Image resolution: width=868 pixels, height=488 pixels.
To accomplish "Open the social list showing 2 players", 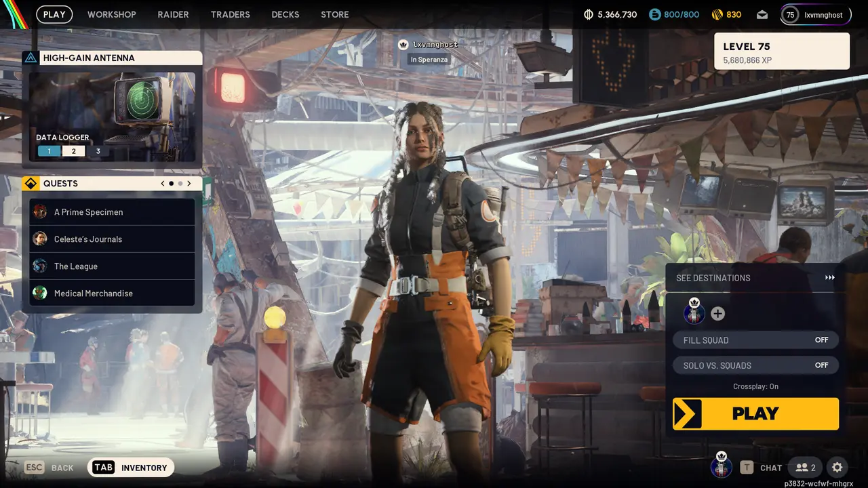I will (x=805, y=468).
